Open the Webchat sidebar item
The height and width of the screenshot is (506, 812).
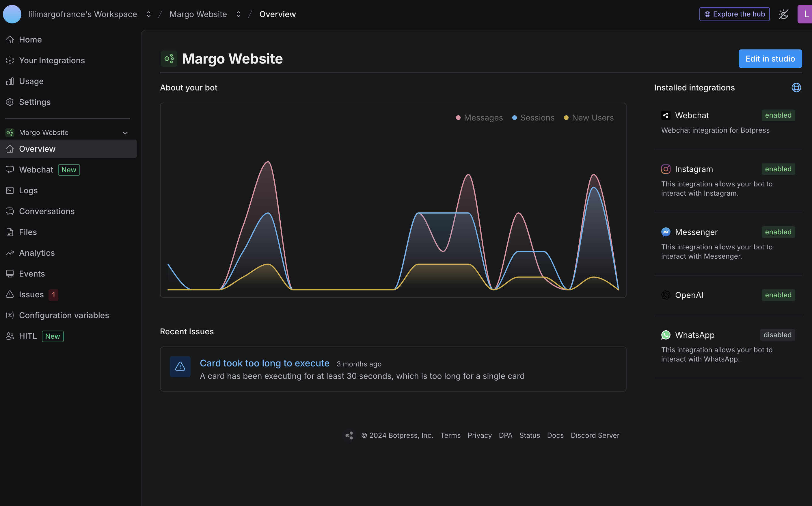[x=68, y=170]
